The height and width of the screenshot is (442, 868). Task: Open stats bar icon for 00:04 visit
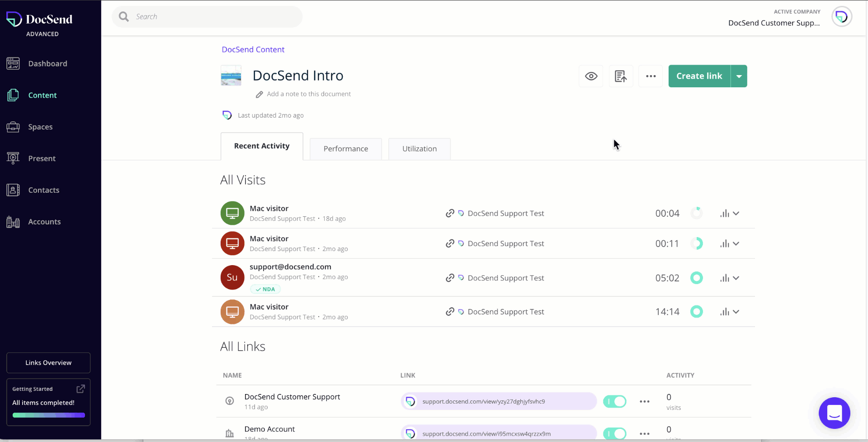pyautogui.click(x=725, y=213)
